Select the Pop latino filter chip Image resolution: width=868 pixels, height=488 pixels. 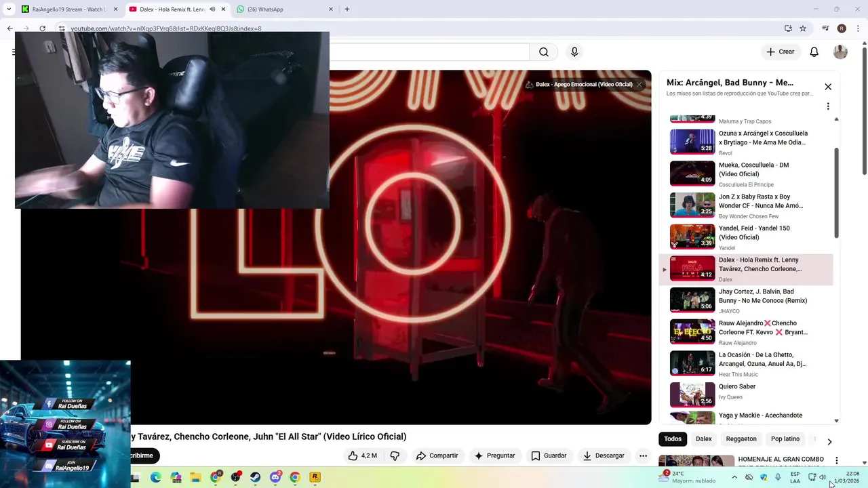click(x=785, y=439)
